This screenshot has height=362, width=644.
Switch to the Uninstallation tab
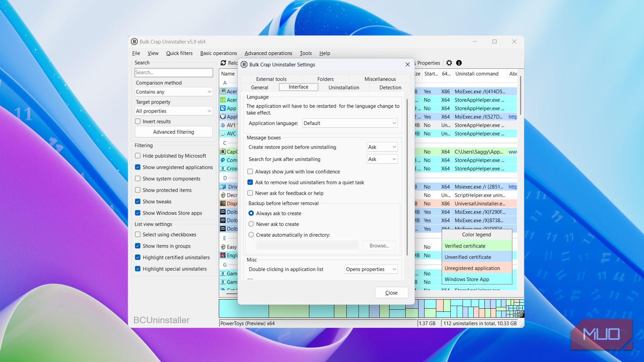[x=344, y=87]
